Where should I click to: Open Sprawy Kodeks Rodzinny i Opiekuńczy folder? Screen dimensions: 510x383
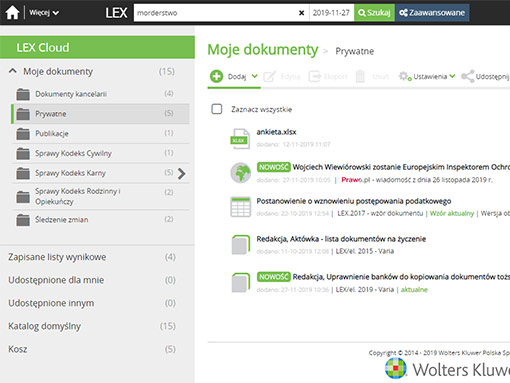[x=78, y=196]
